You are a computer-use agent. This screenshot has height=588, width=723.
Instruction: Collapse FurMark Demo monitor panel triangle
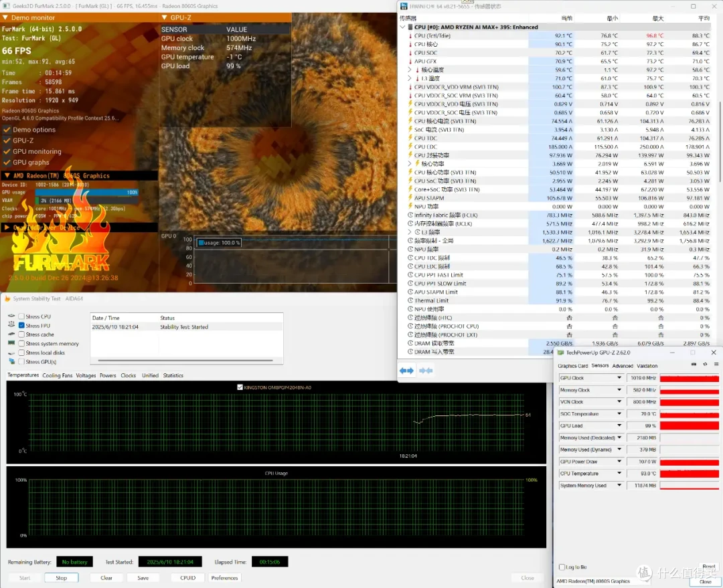(x=5, y=17)
